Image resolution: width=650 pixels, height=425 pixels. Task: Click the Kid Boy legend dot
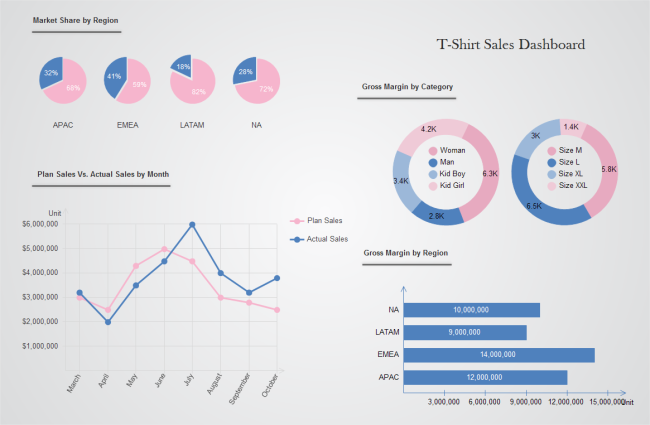pos(433,174)
